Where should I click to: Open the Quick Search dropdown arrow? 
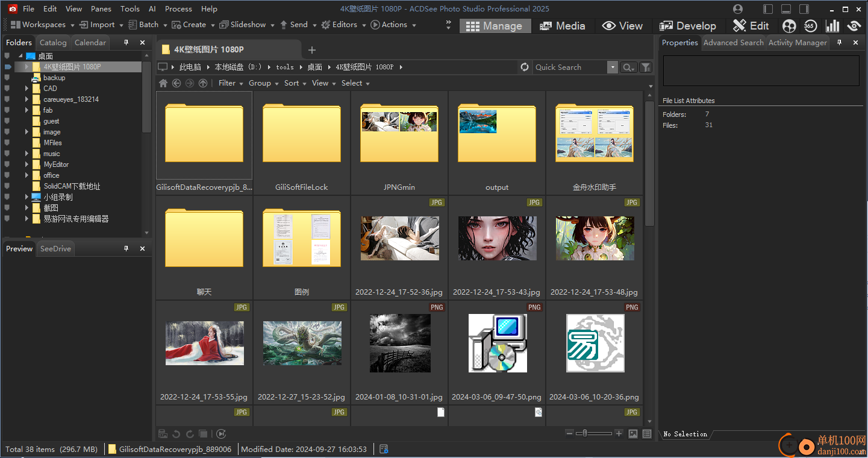pyautogui.click(x=613, y=67)
